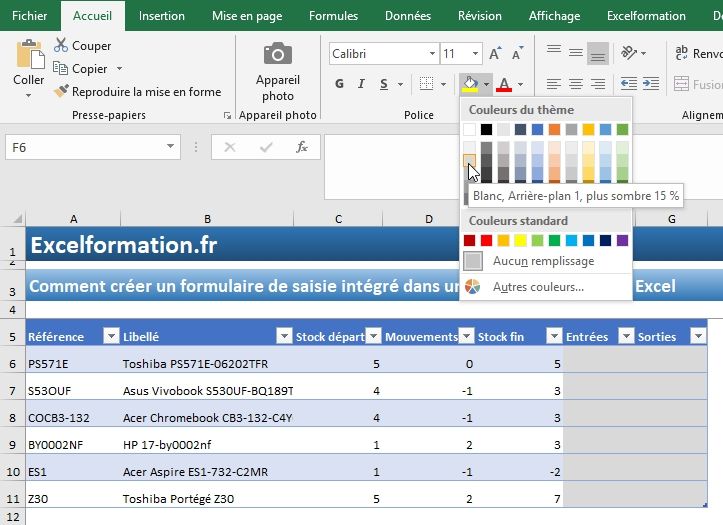The width and height of the screenshot is (723, 525).
Task: Switch to the Insertion tab
Action: point(162,16)
